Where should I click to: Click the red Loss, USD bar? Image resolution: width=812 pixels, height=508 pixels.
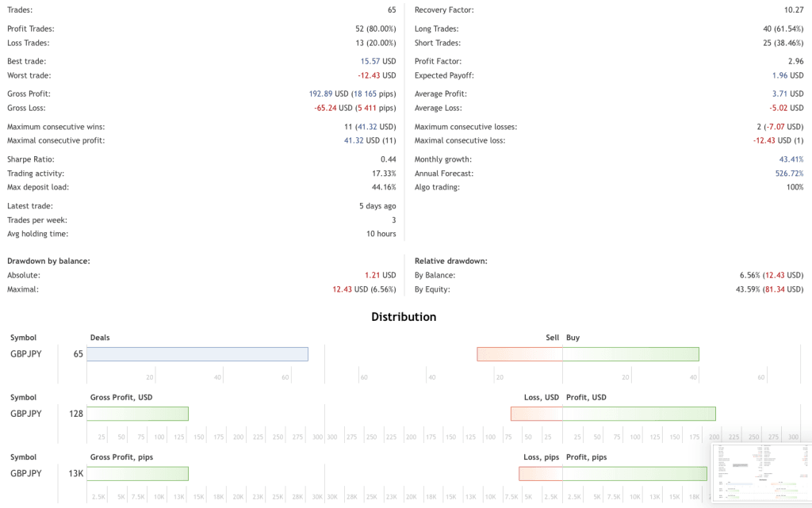point(537,414)
